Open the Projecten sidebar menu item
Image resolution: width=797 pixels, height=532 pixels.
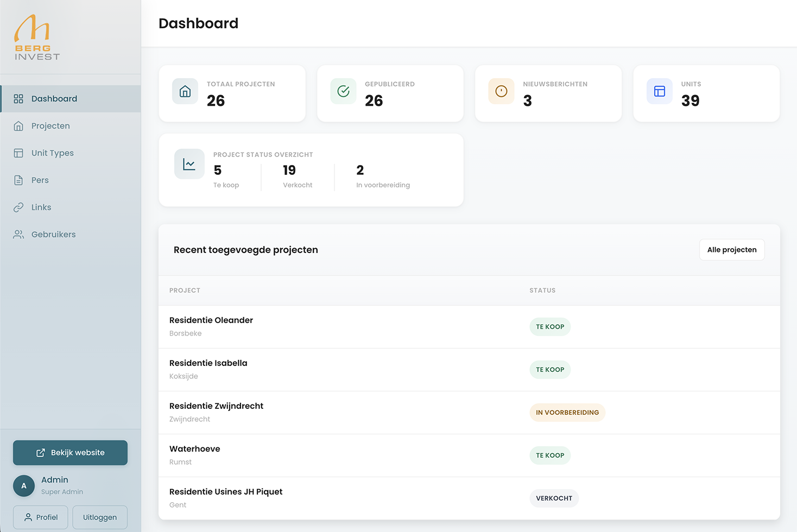coord(50,125)
